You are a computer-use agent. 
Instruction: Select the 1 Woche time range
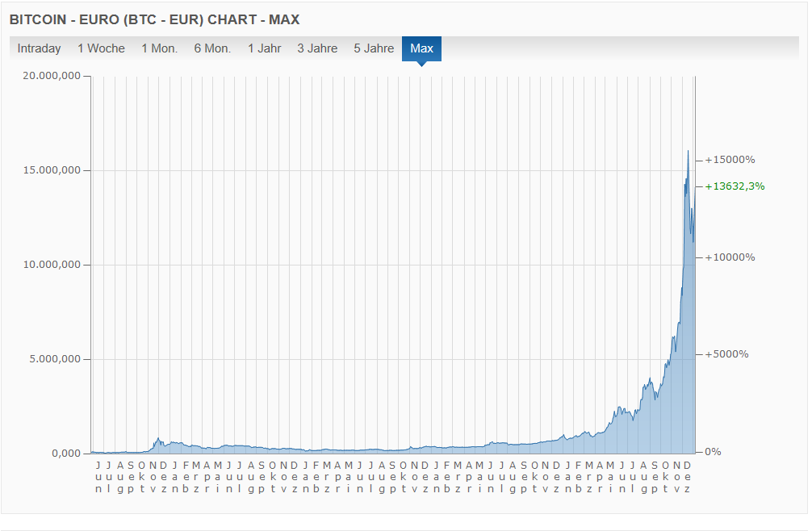coord(101,48)
